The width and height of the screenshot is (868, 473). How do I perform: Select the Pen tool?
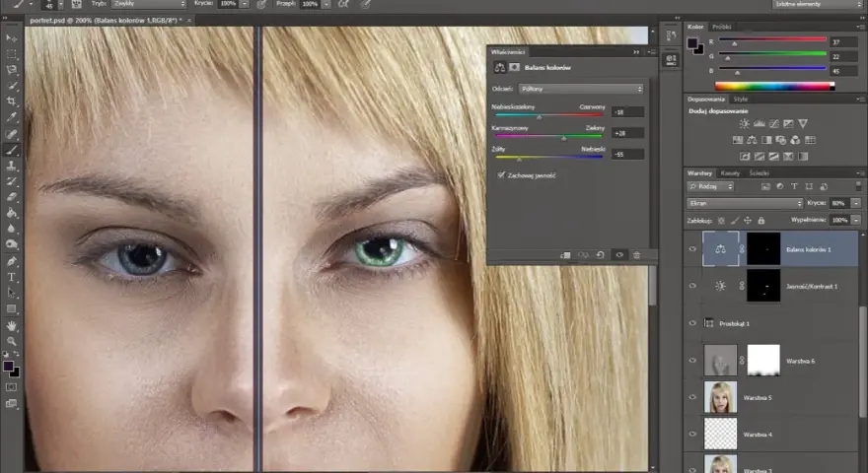(11, 261)
